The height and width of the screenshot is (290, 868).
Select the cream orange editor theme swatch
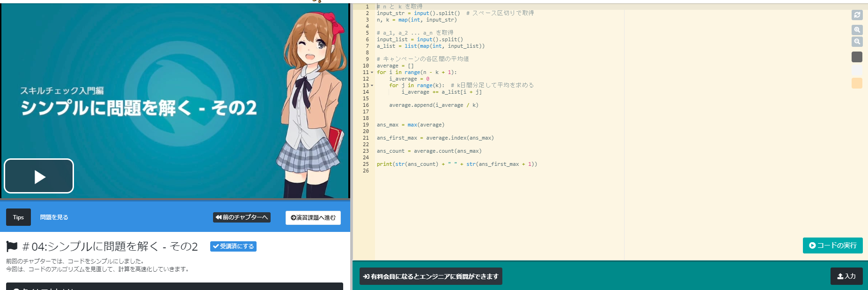pos(857,83)
